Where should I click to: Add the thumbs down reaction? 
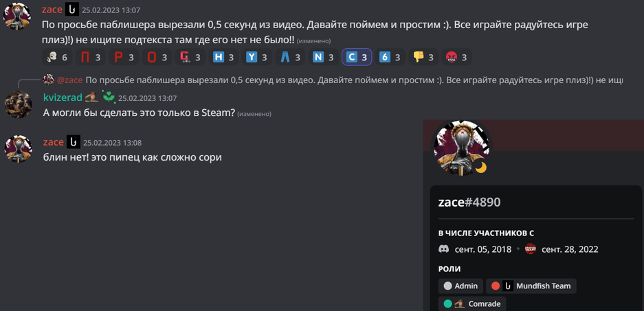click(x=423, y=57)
